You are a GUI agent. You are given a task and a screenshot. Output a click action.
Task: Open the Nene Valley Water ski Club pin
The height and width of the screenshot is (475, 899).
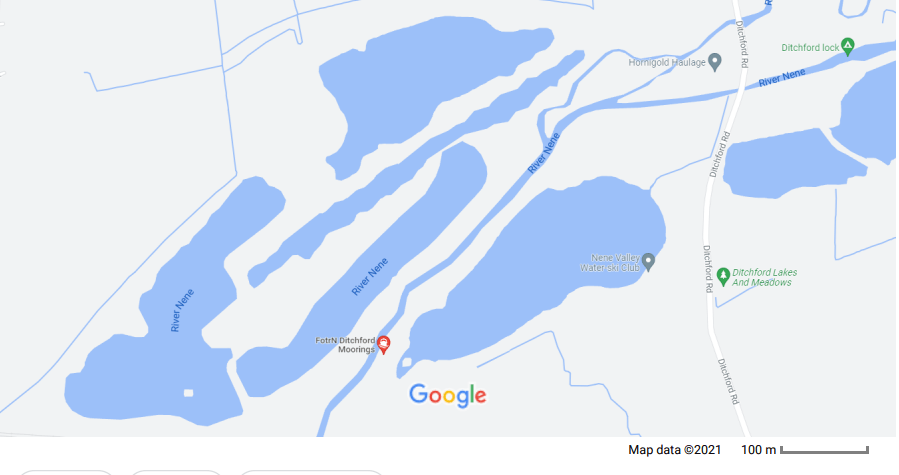pos(648,262)
